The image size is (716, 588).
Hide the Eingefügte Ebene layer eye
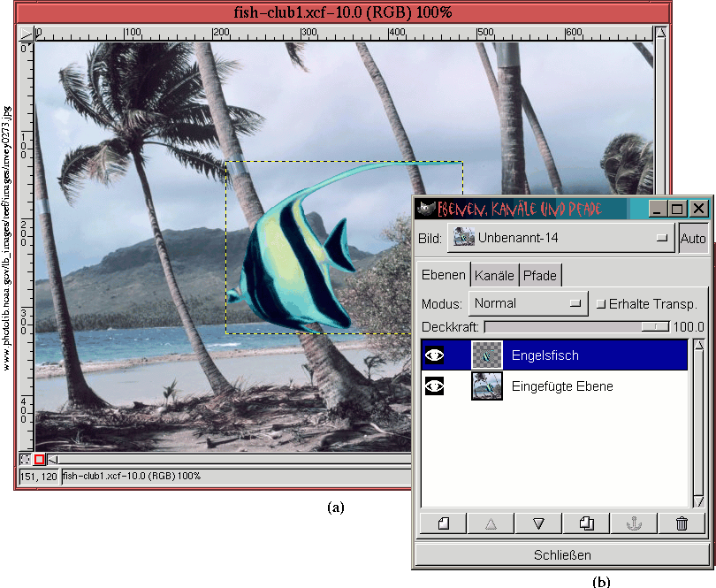[435, 386]
